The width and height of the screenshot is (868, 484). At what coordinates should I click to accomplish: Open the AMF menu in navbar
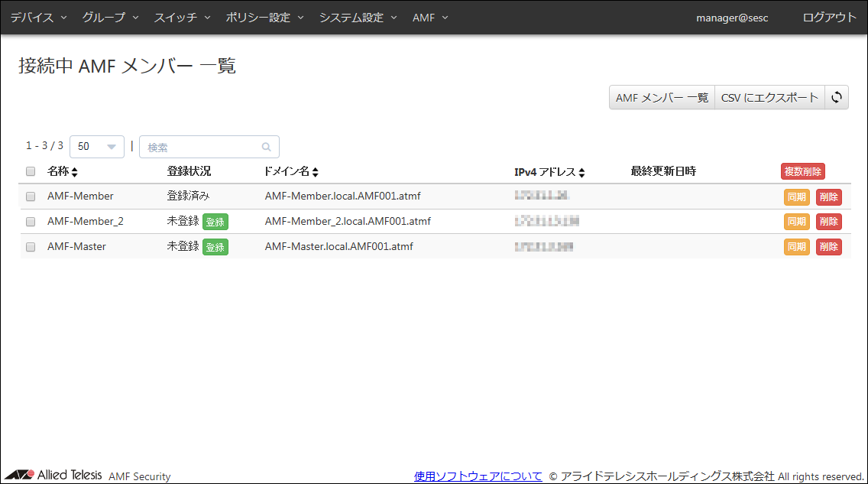click(x=430, y=18)
